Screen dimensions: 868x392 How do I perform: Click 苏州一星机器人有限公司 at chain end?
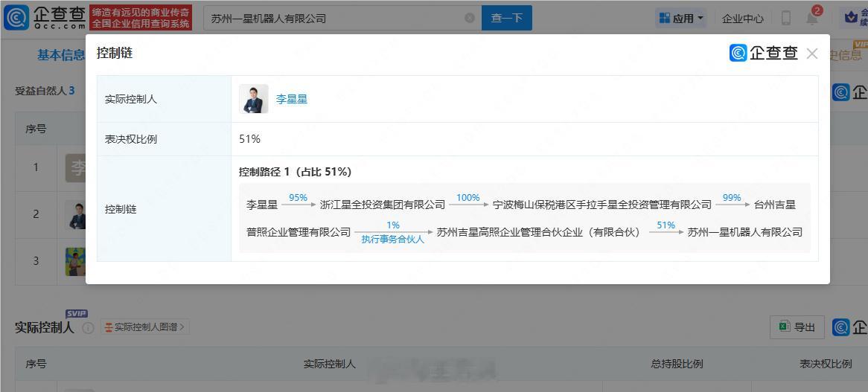pos(745,232)
